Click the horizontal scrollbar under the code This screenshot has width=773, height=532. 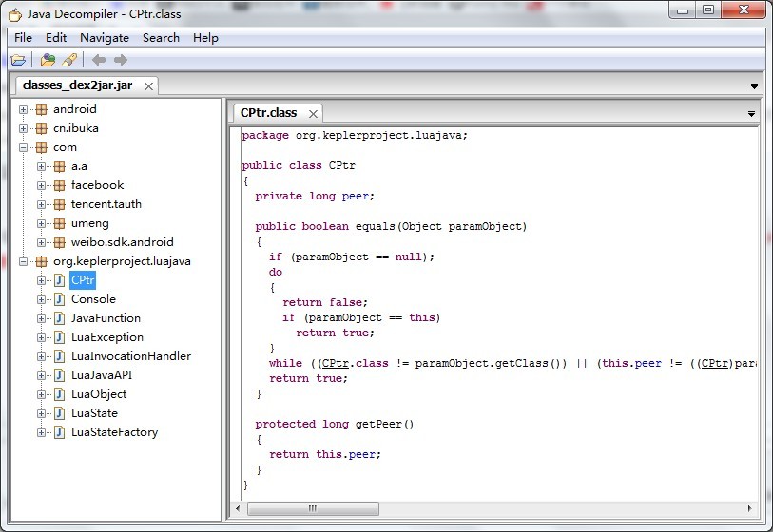[312, 509]
